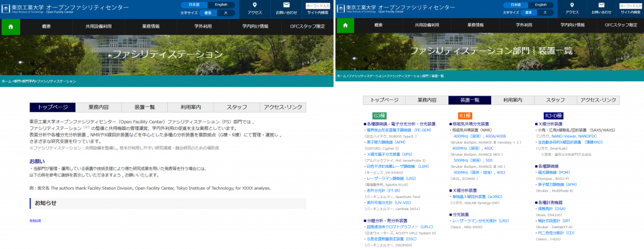The image size is (644, 249).
Task: Select アクセス・リンク tab on right page
Action: tap(599, 100)
